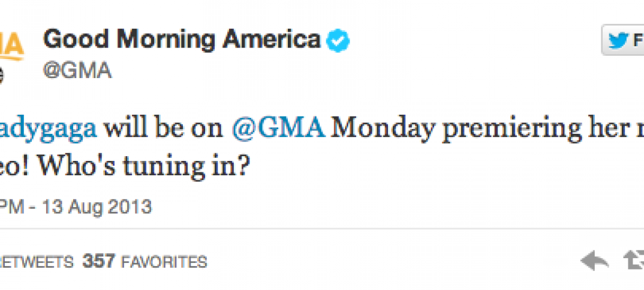View the FAVORITES label list

(x=164, y=262)
